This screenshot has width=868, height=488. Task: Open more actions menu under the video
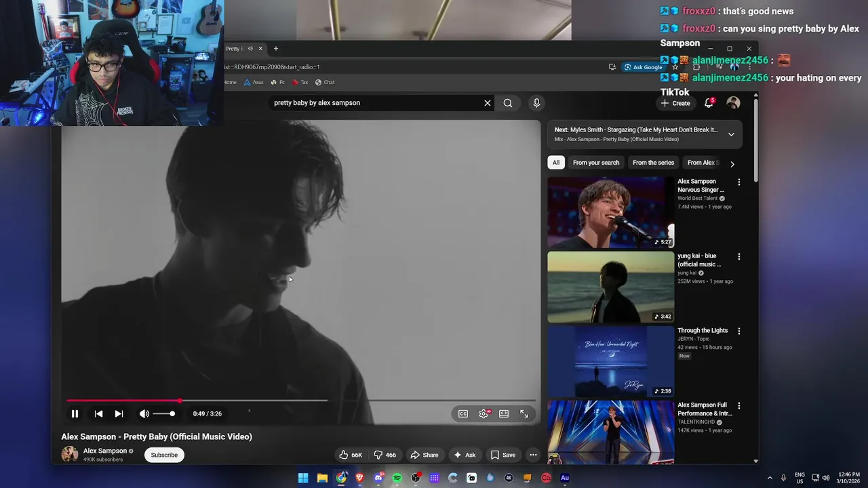coord(533,455)
